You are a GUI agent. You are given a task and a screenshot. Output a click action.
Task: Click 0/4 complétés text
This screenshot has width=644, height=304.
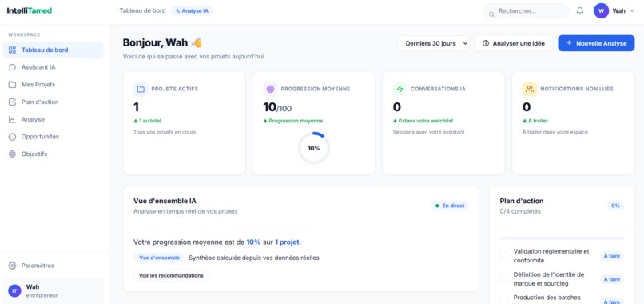(x=520, y=211)
